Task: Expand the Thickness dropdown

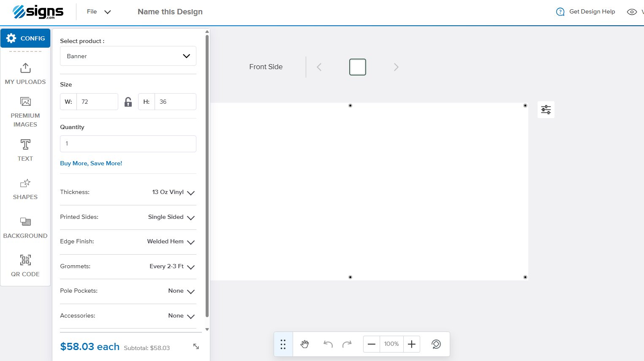Action: tap(128, 192)
